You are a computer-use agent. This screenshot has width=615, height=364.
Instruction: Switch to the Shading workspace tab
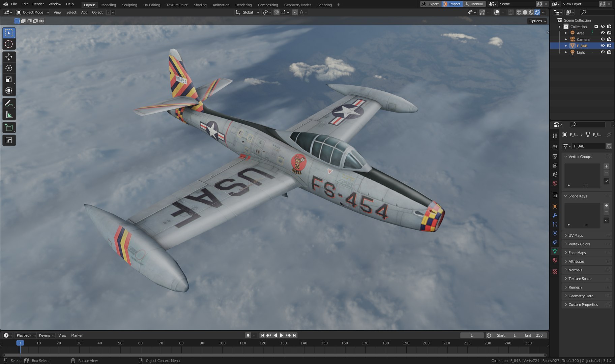coord(200,5)
